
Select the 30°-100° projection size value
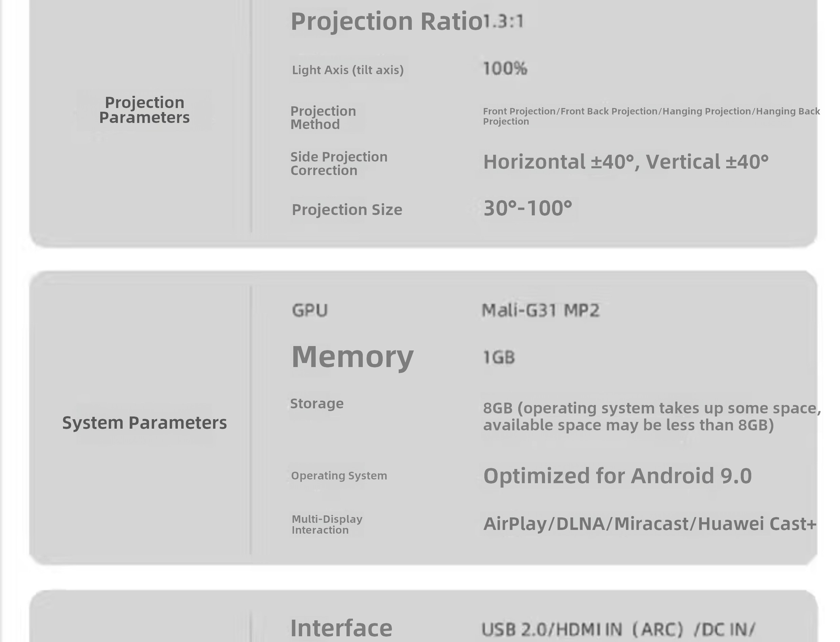pyautogui.click(x=527, y=208)
